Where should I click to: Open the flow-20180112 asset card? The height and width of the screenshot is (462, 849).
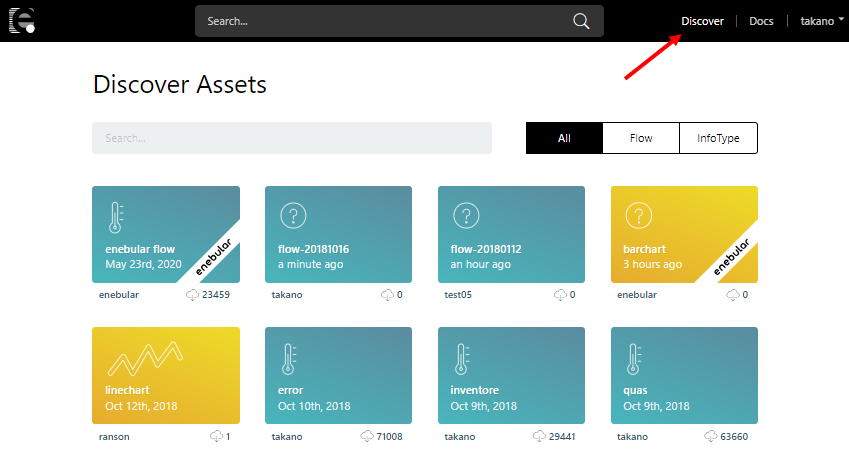pos(512,234)
